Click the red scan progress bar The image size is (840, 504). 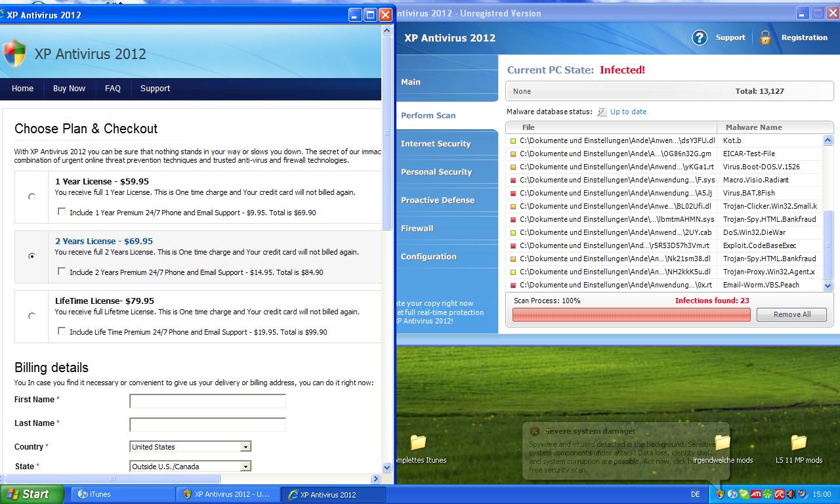click(631, 315)
